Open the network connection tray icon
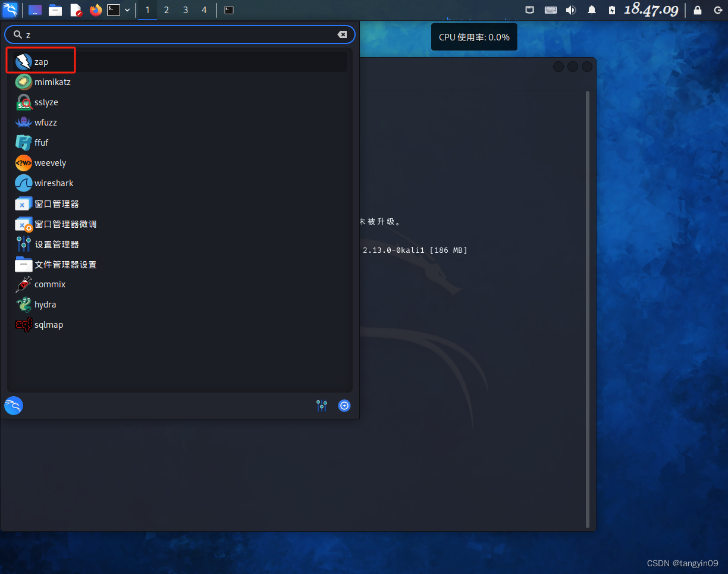The width and height of the screenshot is (728, 574). [x=530, y=10]
